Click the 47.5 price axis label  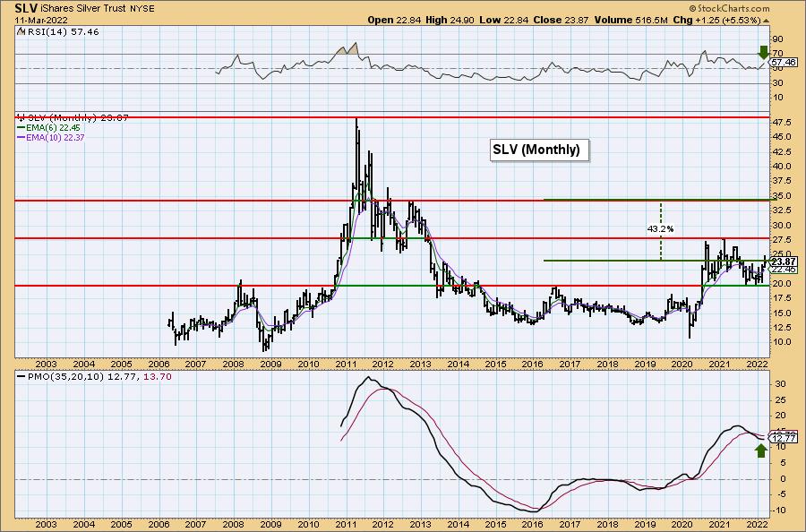781,123
